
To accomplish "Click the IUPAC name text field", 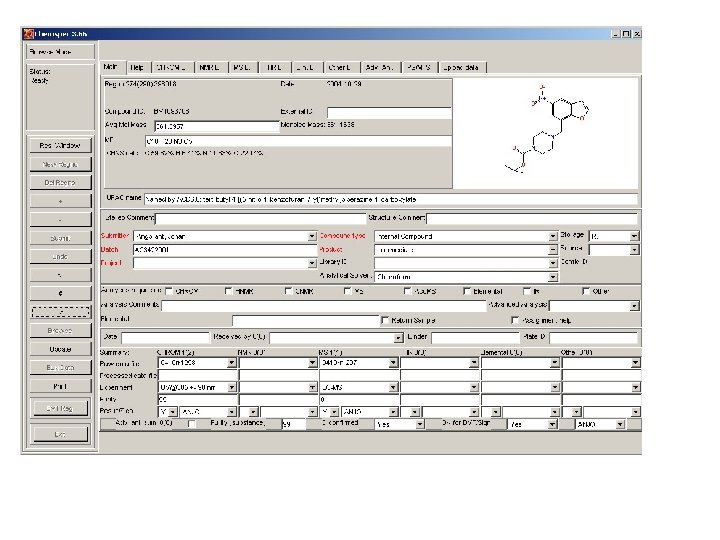I will point(391,200).
